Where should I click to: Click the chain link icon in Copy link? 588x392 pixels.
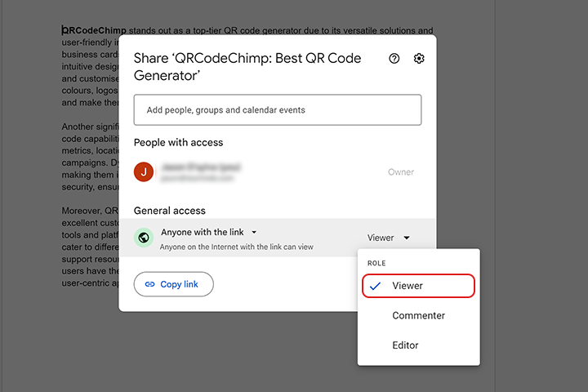pos(149,284)
